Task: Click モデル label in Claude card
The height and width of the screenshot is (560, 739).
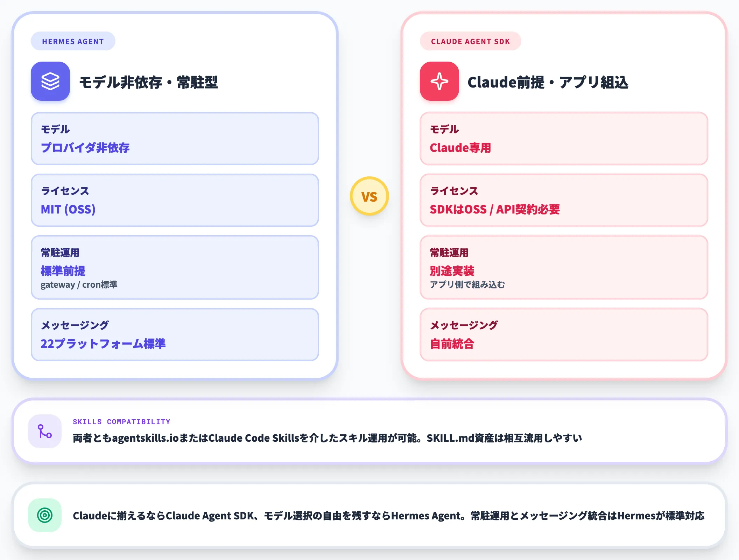Action: [x=444, y=129]
